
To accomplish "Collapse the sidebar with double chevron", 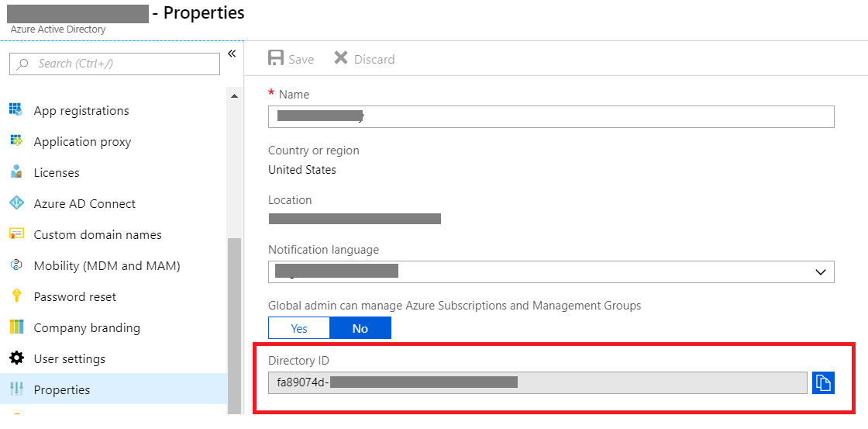I will 231,54.
